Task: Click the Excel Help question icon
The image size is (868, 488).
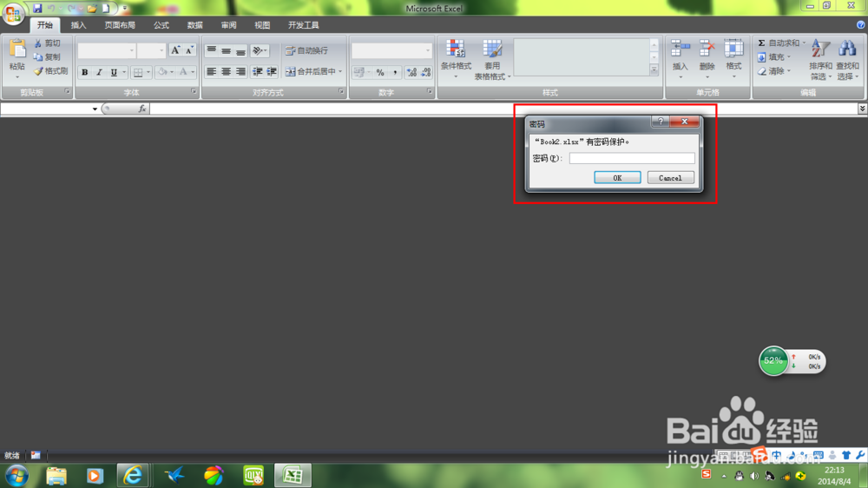Action: (861, 25)
